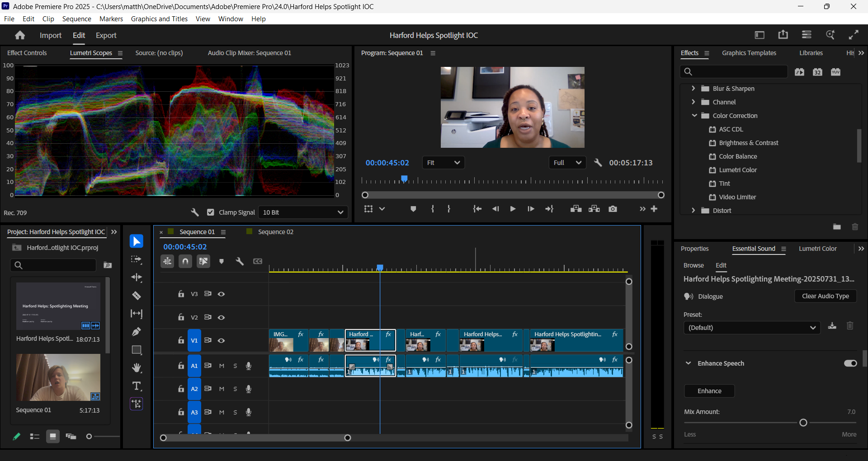
Task: Expand the Channel effects folder
Action: click(693, 102)
